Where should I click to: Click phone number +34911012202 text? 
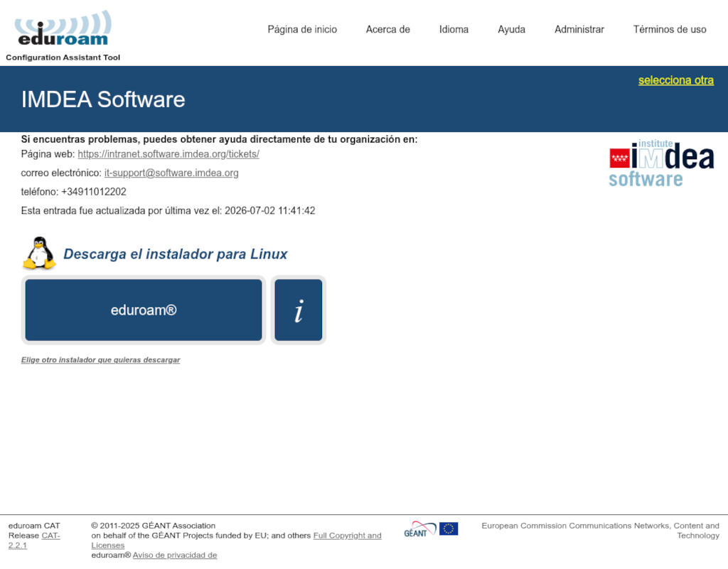tap(94, 192)
